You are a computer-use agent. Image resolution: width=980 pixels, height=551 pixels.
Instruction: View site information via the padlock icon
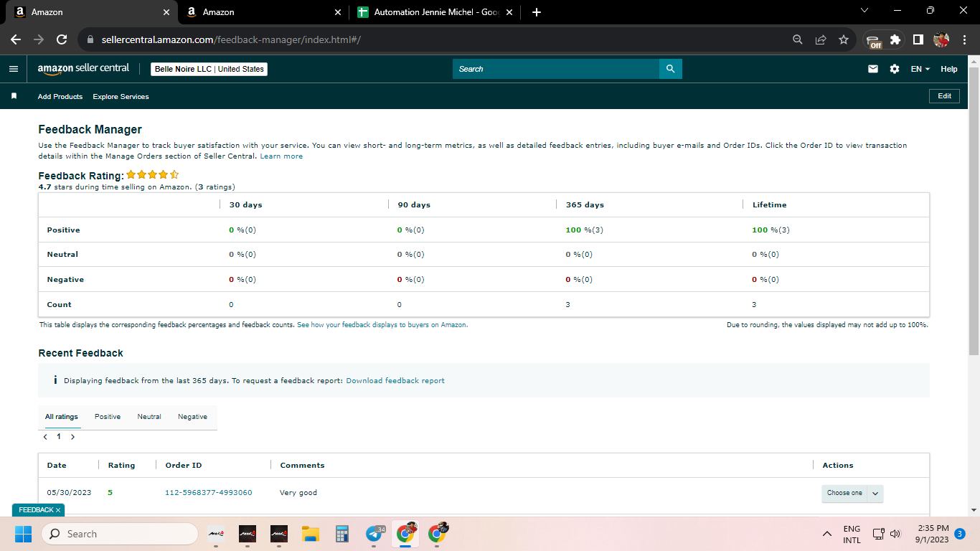(90, 40)
